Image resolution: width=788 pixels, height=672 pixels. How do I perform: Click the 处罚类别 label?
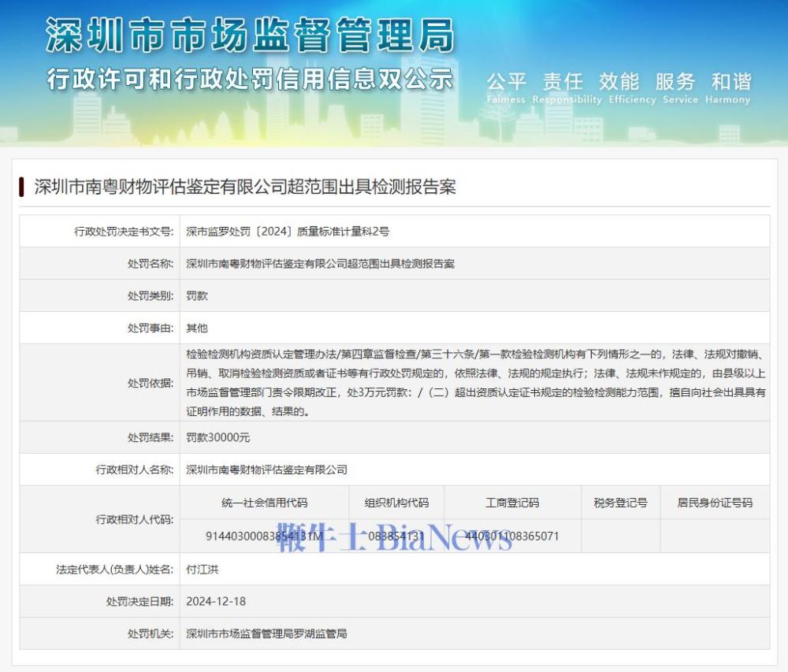click(x=151, y=295)
